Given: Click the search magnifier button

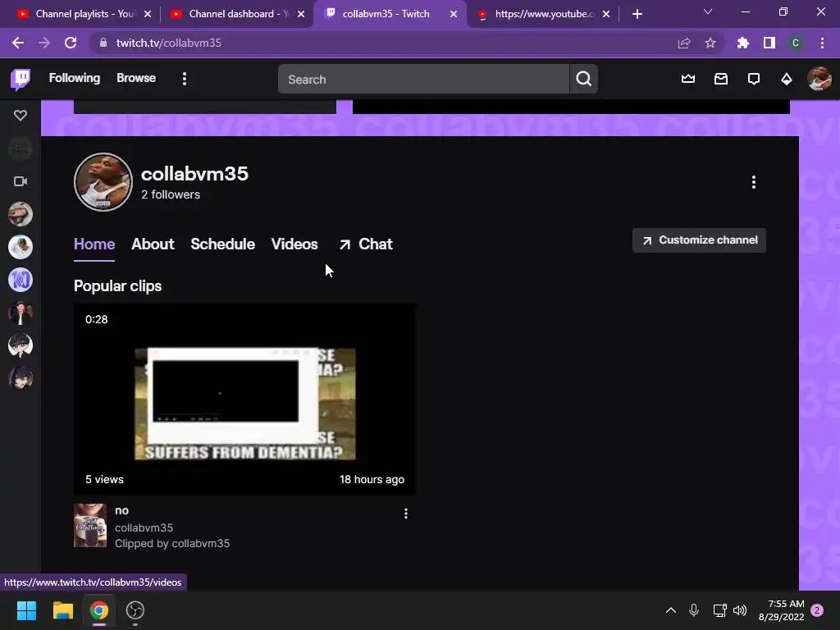Looking at the screenshot, I should click(584, 80).
